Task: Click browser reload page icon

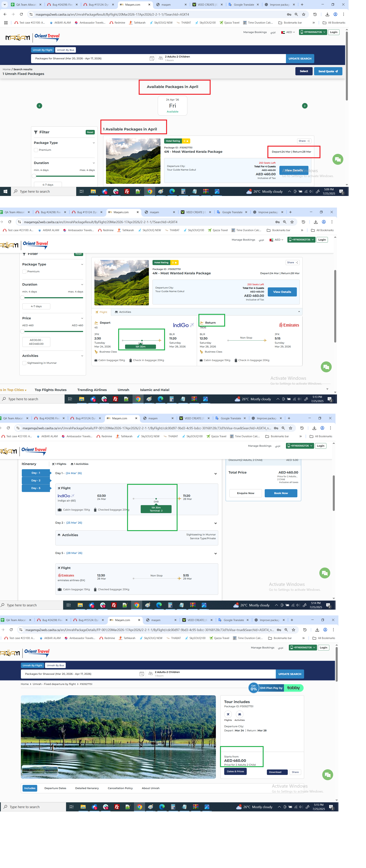Action: pos(21,15)
